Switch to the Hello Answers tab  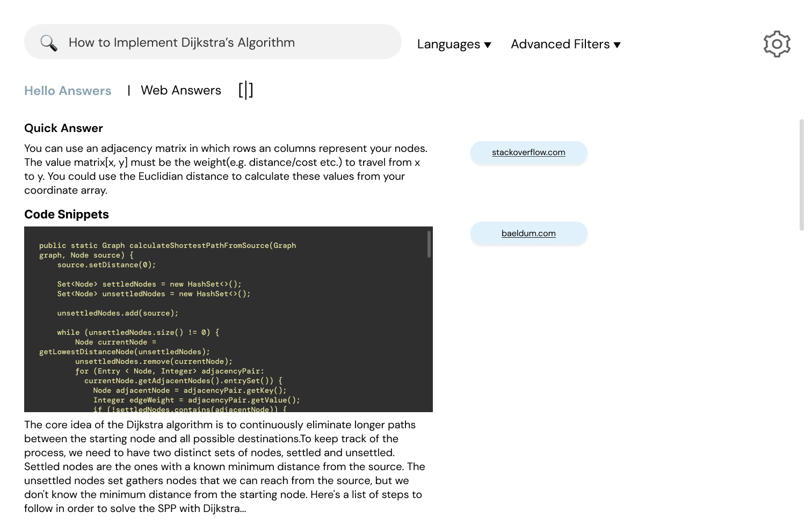[68, 91]
